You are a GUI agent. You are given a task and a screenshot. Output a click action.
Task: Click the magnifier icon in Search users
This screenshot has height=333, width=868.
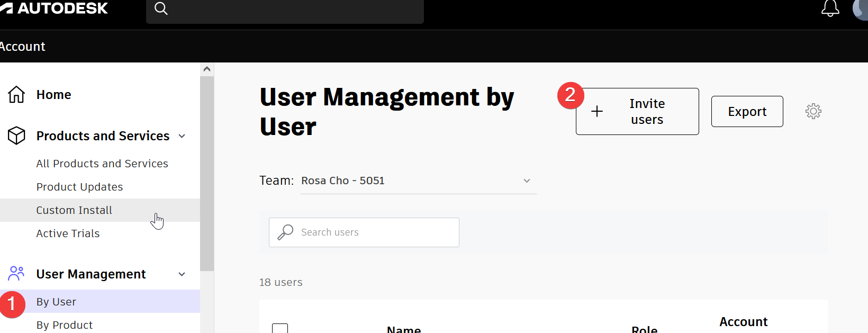pos(285,232)
